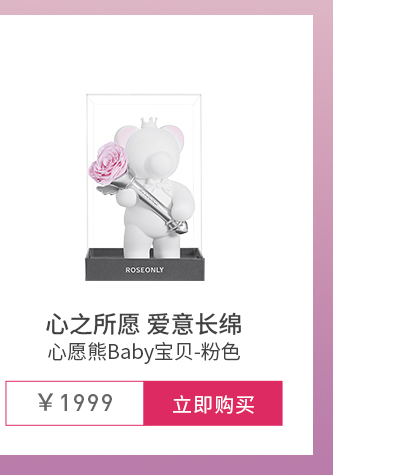The image size is (413, 475).
Task: Click the pink preserved rose in the image
Action: pos(108,163)
